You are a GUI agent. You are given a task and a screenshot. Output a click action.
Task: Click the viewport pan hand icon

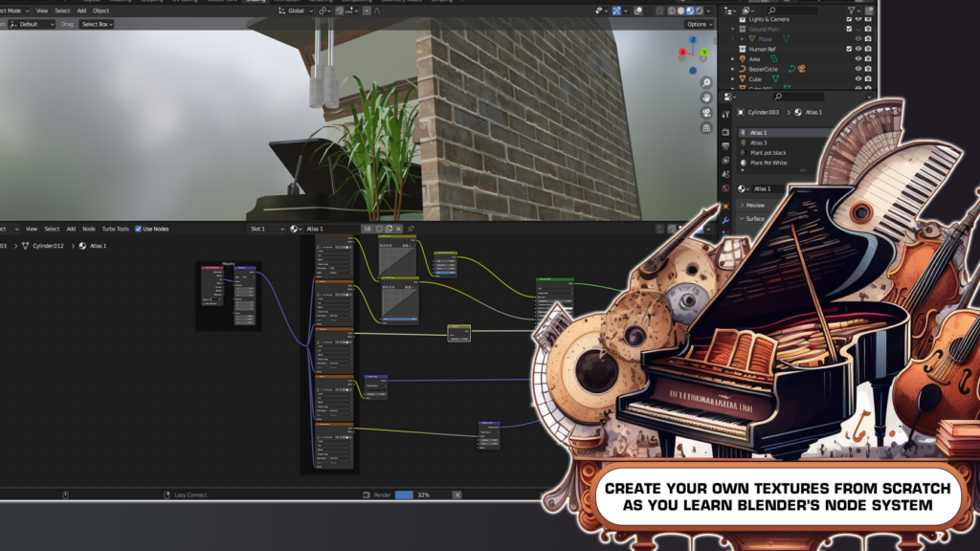pyautogui.click(x=706, y=98)
